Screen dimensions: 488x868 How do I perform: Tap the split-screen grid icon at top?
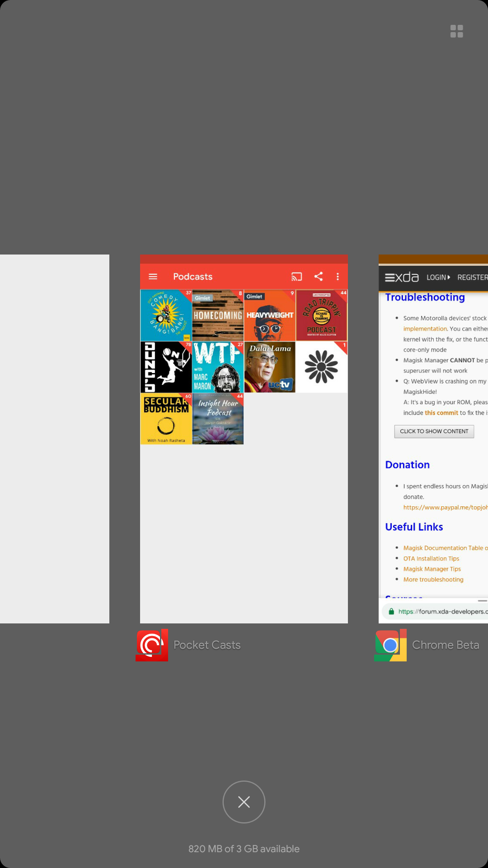(456, 31)
